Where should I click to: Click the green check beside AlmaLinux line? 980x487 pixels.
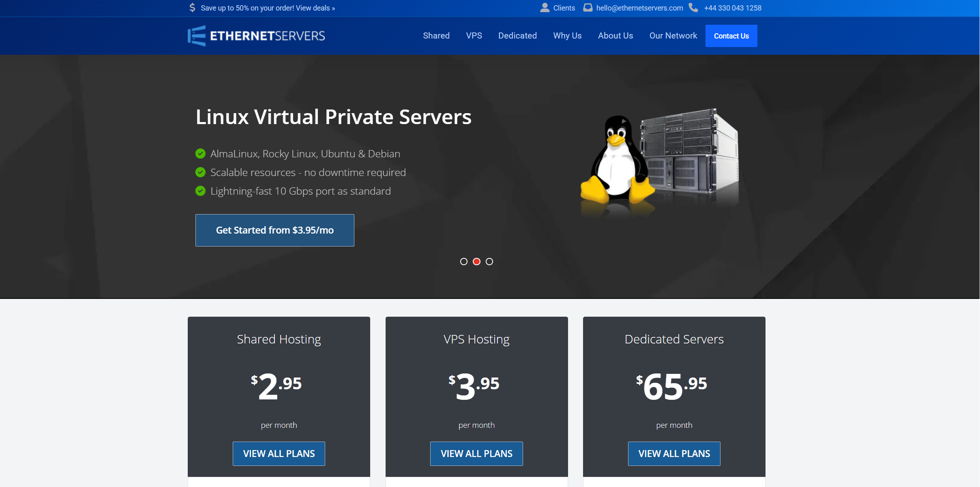pyautogui.click(x=200, y=154)
